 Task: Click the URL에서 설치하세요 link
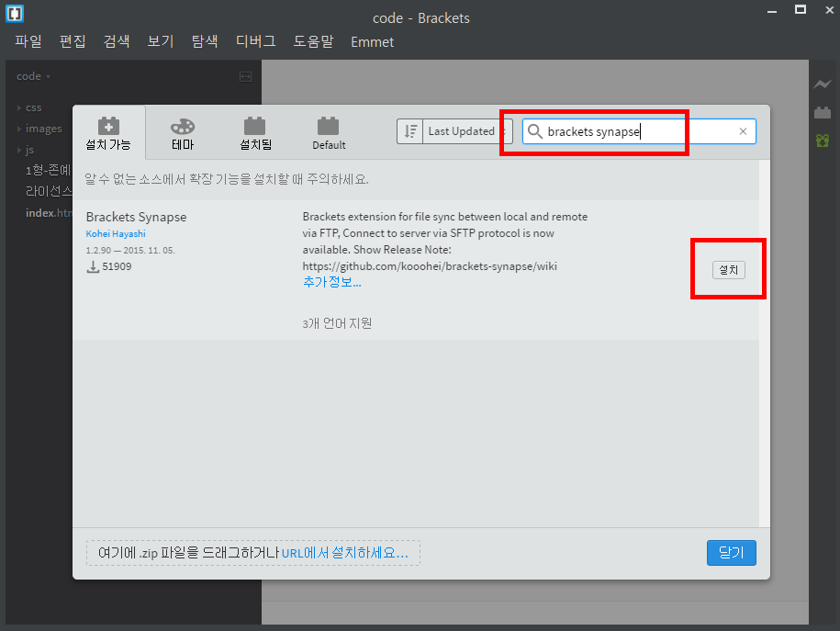coord(345,553)
